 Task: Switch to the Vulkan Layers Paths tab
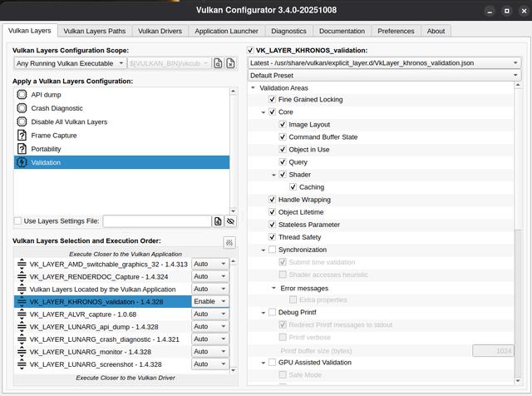click(x=95, y=31)
